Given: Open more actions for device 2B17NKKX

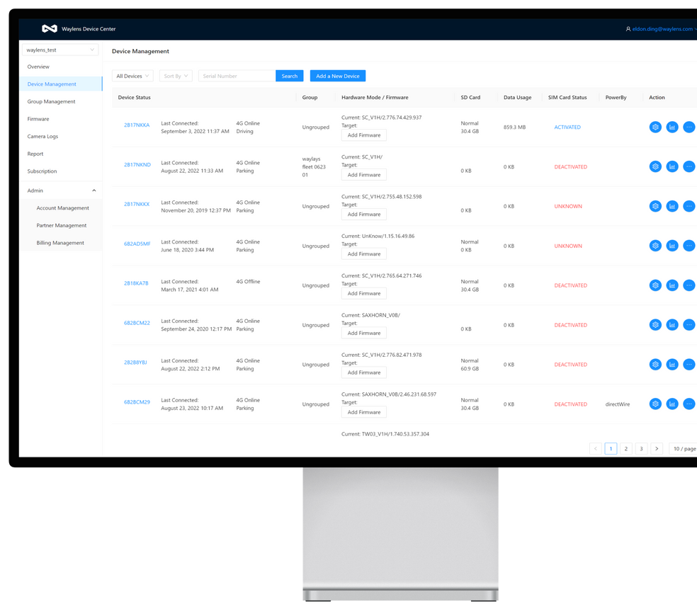Looking at the screenshot, I should click(x=689, y=206).
